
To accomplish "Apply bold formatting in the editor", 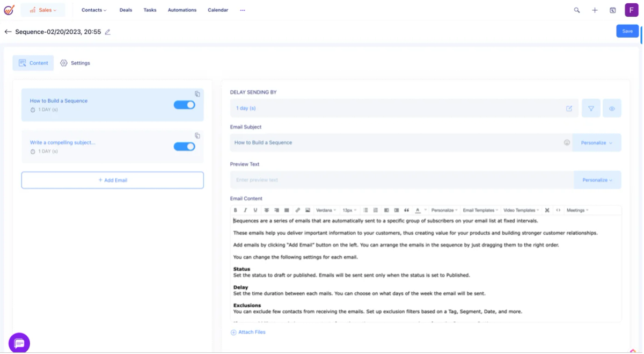I will 235,210.
